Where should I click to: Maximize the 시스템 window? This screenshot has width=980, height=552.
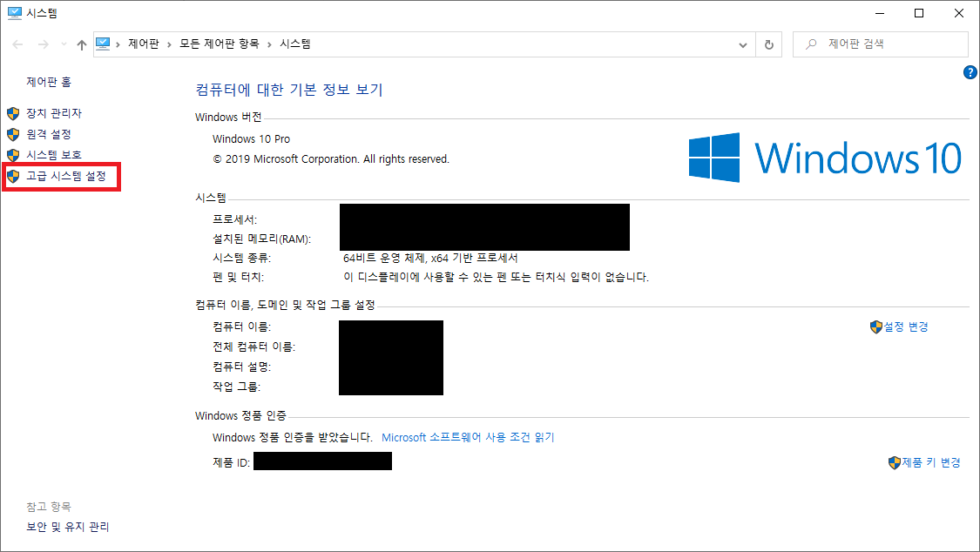click(x=919, y=13)
